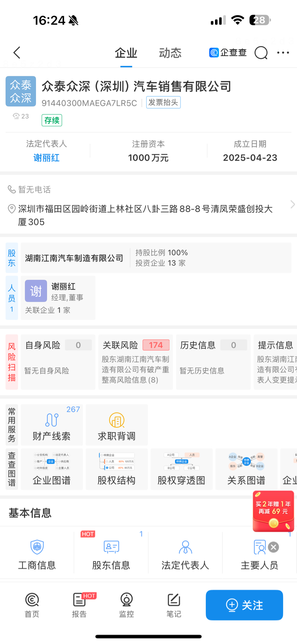Open 股权穿透图 chart
Viewport: 297px width, 644px height.
(181, 469)
